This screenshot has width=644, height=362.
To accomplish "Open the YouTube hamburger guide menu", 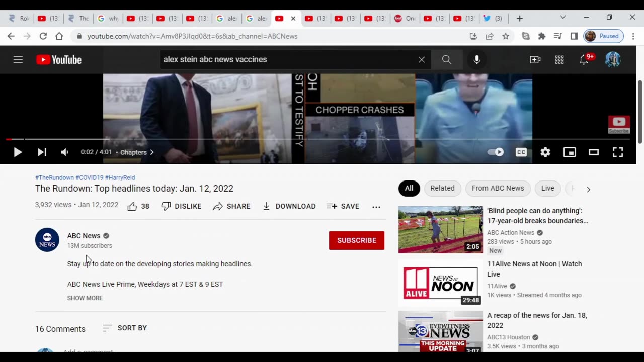I will click(x=18, y=59).
